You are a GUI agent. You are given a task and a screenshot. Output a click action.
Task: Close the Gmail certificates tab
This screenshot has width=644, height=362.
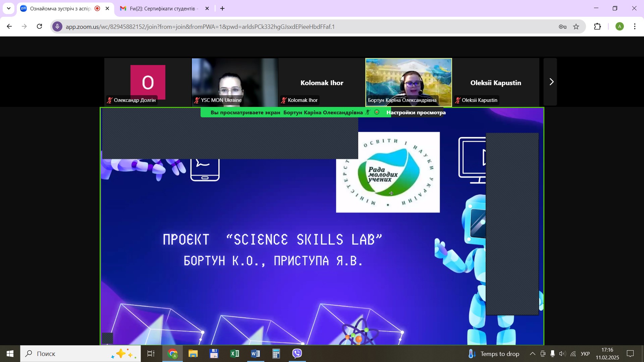click(x=207, y=9)
